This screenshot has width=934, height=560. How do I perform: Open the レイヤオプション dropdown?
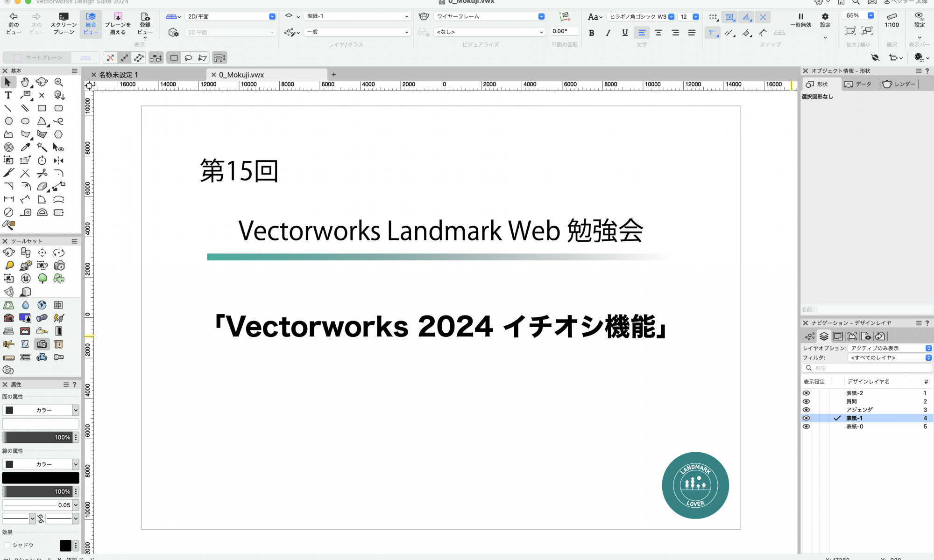click(x=890, y=348)
